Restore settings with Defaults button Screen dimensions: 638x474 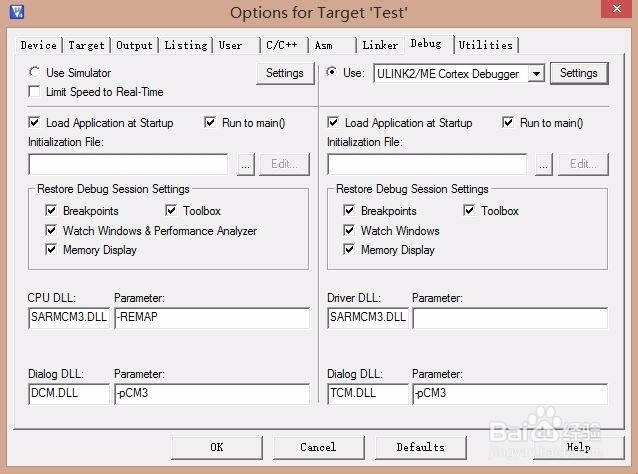point(421,447)
